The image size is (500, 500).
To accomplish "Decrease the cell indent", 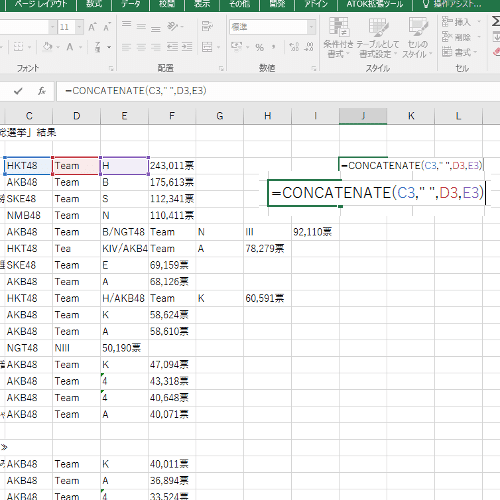I will pos(172,47).
